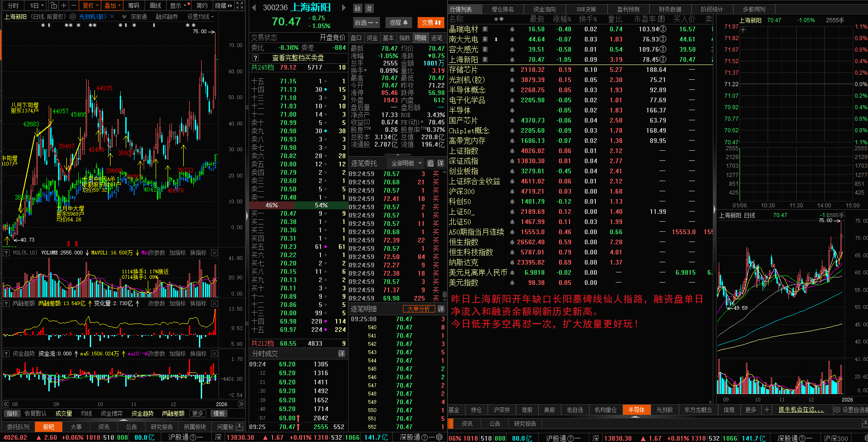Open the help icon of VOL panel
This screenshot has height=442, width=868.
pos(6,253)
